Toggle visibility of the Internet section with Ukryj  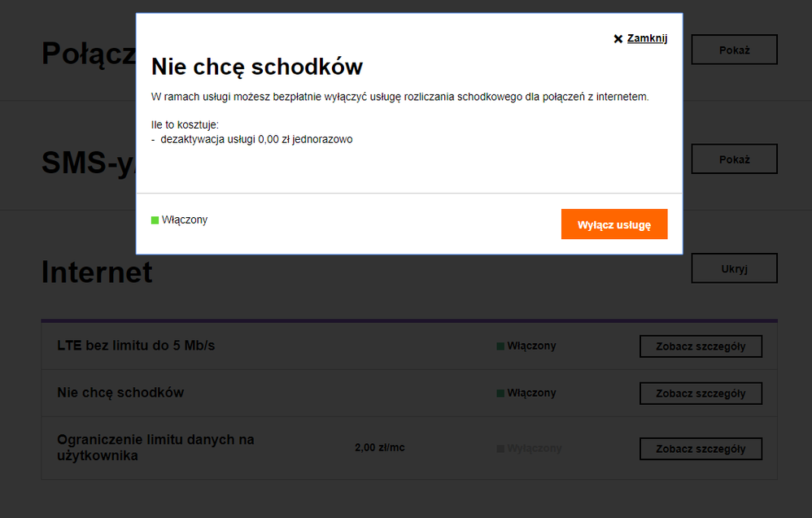click(x=733, y=268)
